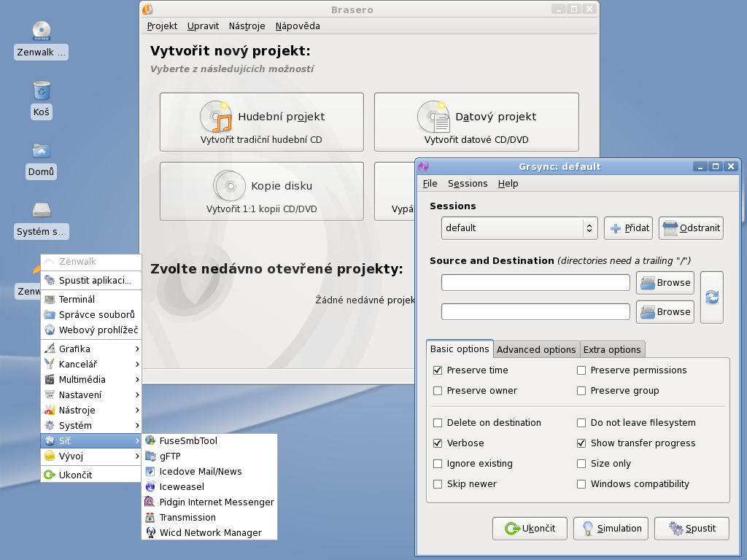The width and height of the screenshot is (747, 560).
Task: Click Browse for the destination directory
Action: pyautogui.click(x=665, y=312)
